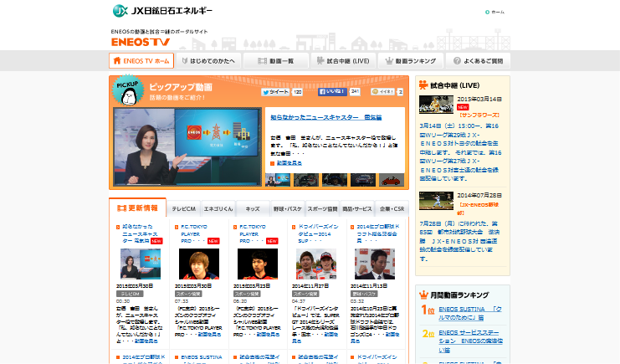The image size is (620, 364).
Task: Click the gray 野球・バスケ tag on draft card
Action: [x=364, y=294]
